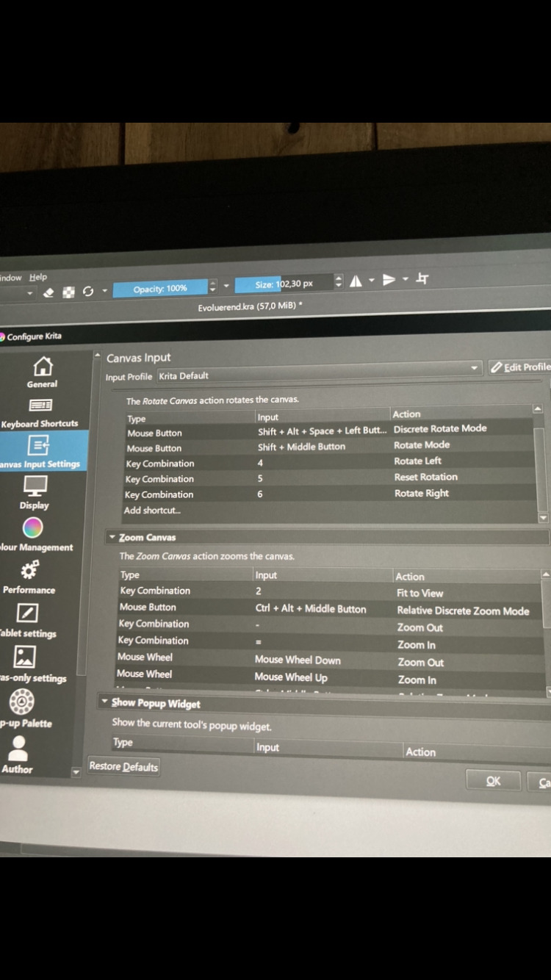Screen dimensions: 551x980
Task: Open the Input Profile combo box
Action: pos(320,372)
